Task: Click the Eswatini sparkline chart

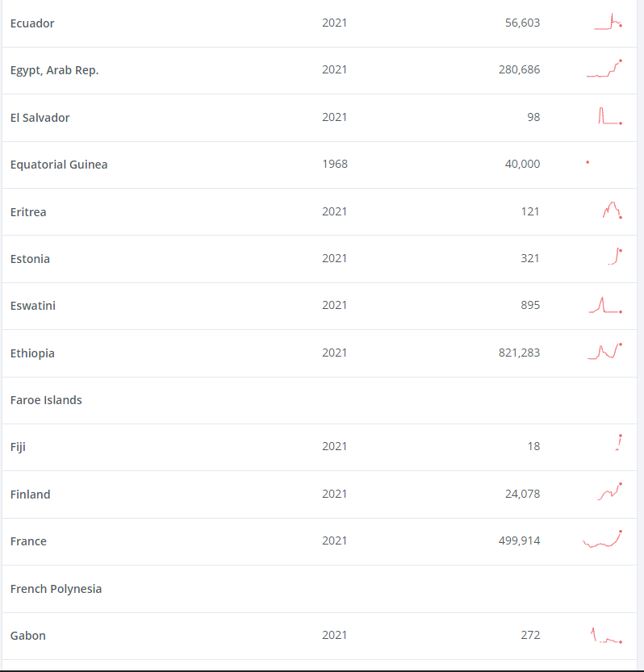Action: (x=605, y=305)
